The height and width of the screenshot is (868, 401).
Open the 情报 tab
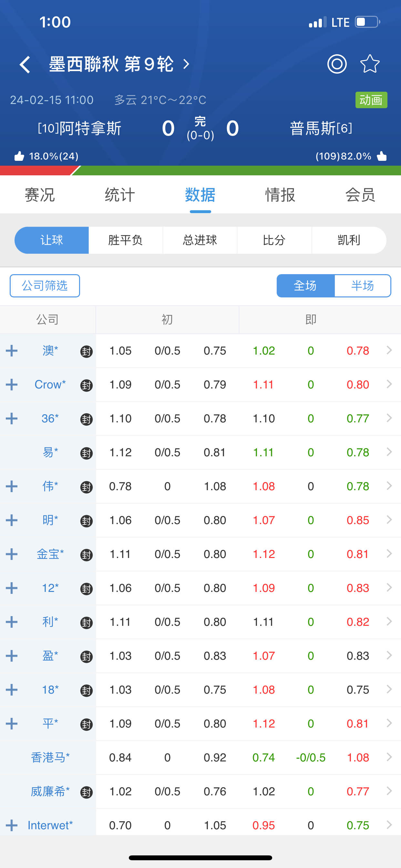coord(280,195)
